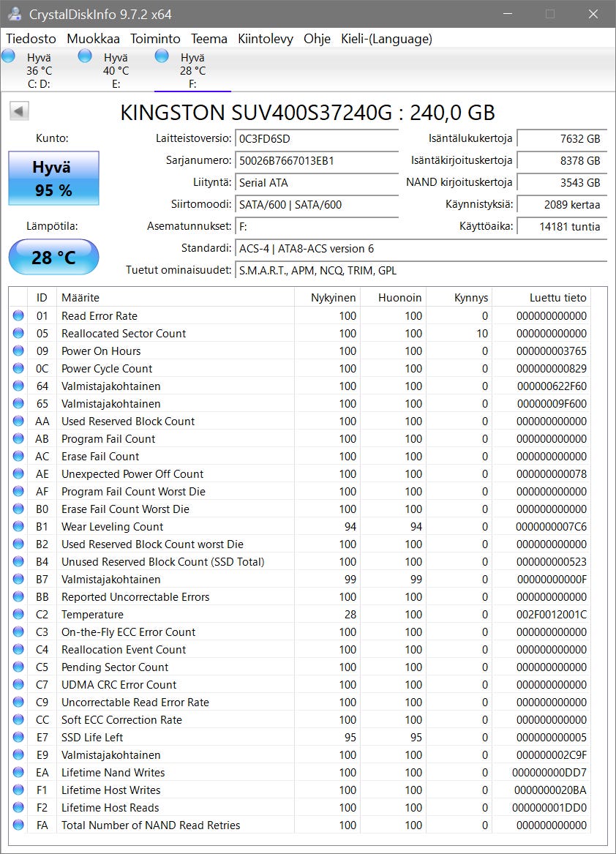Click status orb for Lifetime Nand Writes
The width and height of the screenshot is (616, 854).
coord(18,772)
